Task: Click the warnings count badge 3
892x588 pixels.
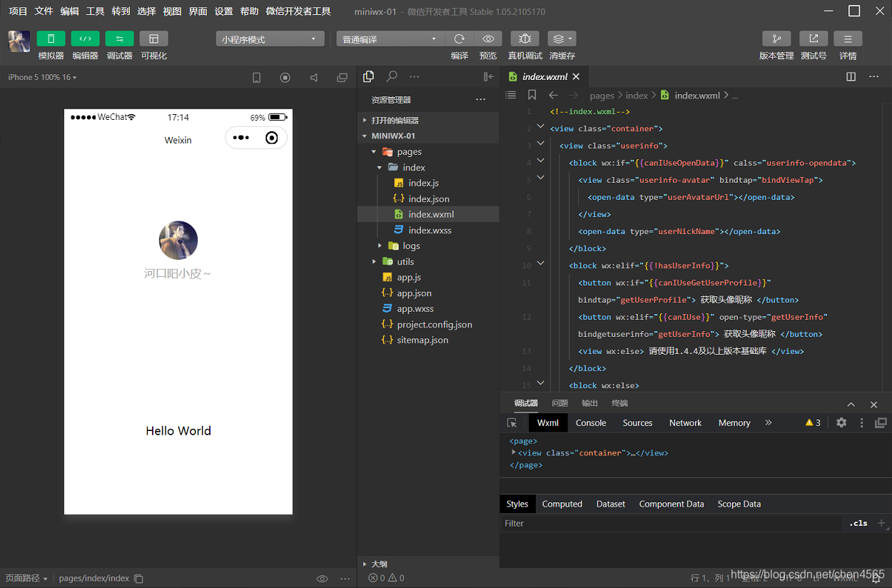Action: point(813,423)
